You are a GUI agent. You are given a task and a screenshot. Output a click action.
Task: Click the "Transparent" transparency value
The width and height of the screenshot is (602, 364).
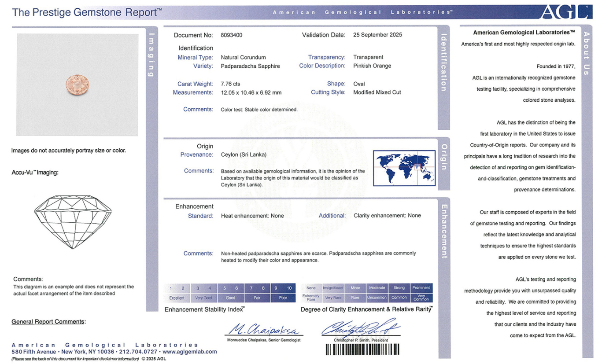tap(368, 57)
